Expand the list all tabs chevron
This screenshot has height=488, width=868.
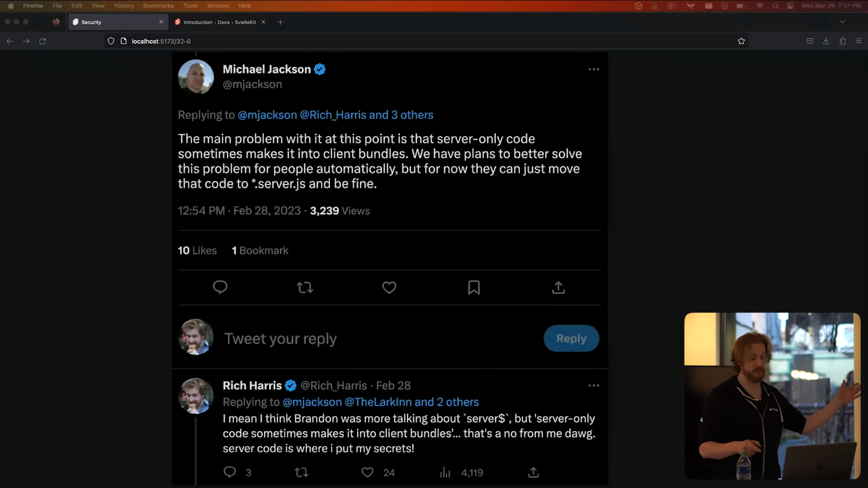(842, 22)
